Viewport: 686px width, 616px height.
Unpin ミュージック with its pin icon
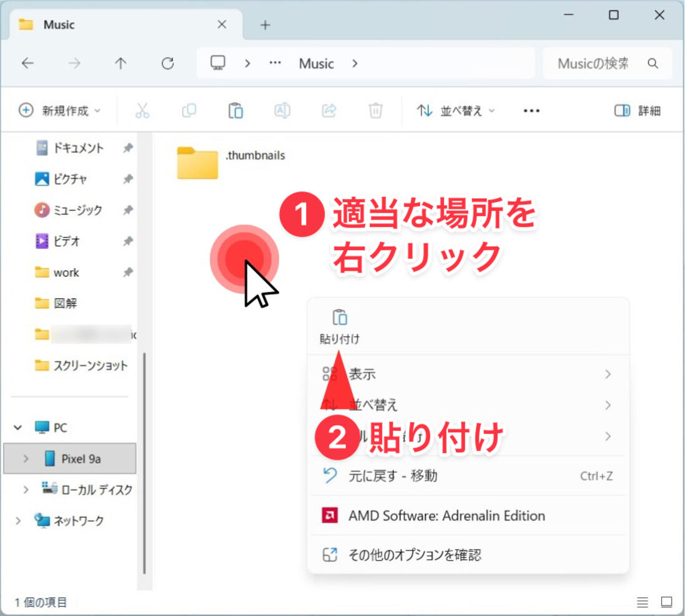[x=128, y=210]
